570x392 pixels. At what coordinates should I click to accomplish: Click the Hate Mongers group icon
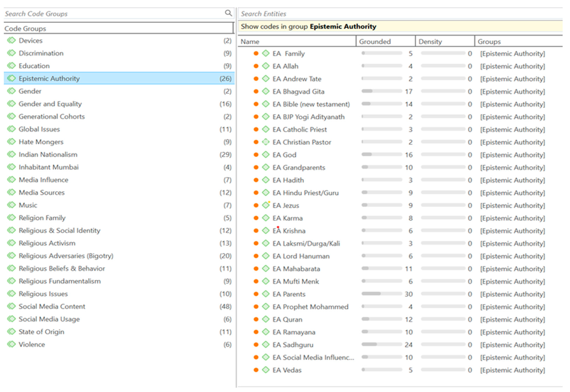tap(11, 142)
